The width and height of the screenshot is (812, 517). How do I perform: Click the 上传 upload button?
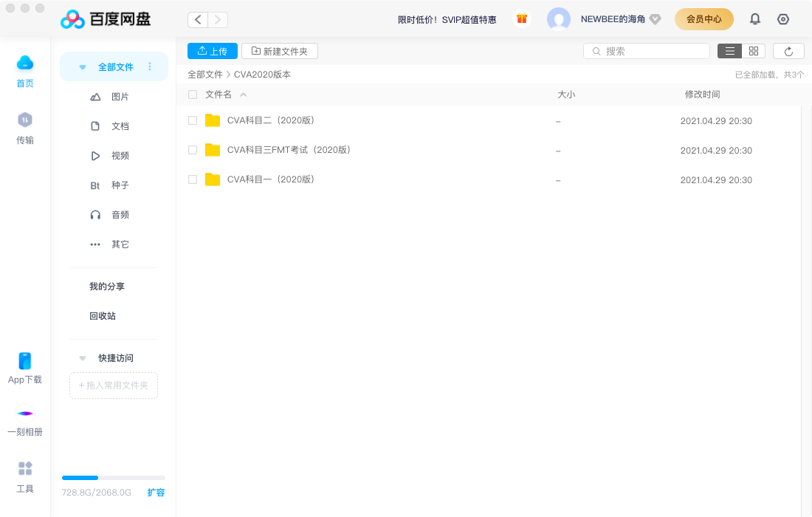(x=213, y=51)
